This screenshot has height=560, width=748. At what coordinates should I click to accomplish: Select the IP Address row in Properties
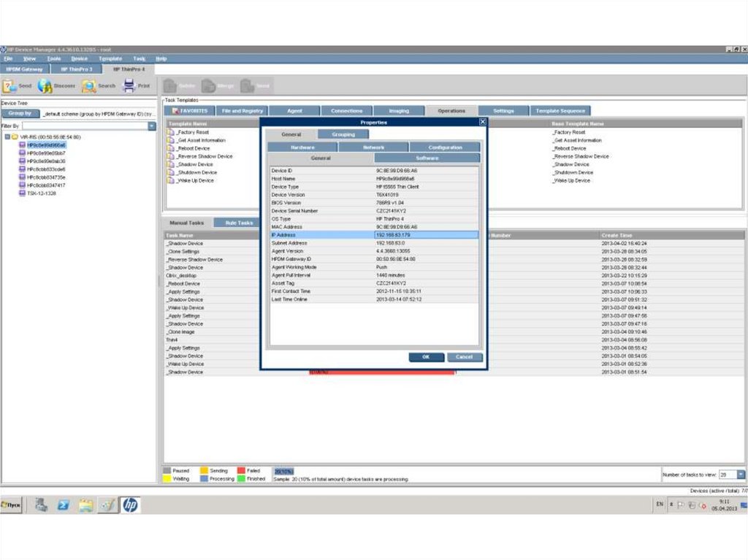374,234
